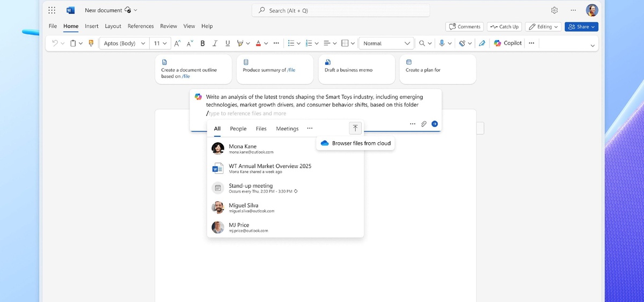Open more font options ellipsis

click(276, 43)
